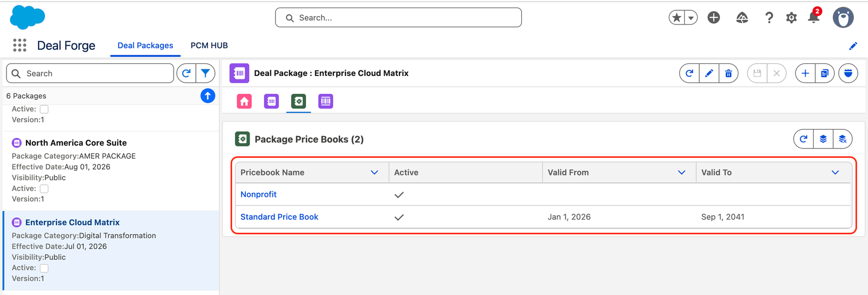The width and height of the screenshot is (868, 295).
Task: Delete the Deal Package trash icon
Action: tap(729, 73)
